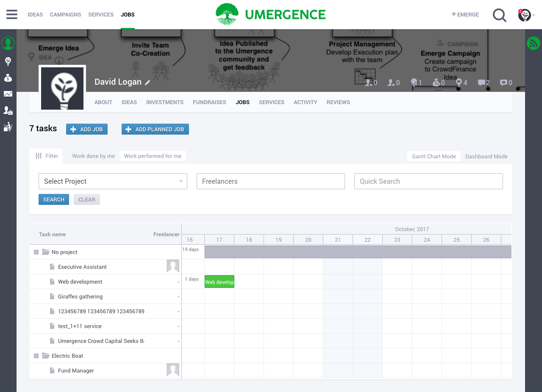The width and height of the screenshot is (542, 392).
Task: Click the person-at-desk work icon in the sidebar
Action: coord(8,127)
